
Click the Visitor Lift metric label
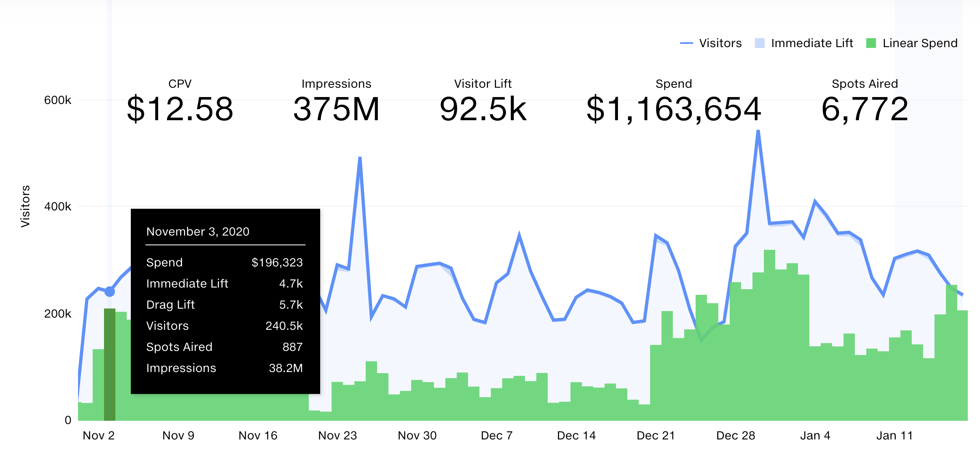coord(483,84)
